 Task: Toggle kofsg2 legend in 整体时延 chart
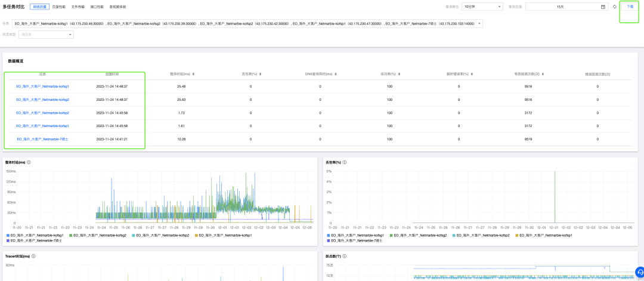pyautogui.click(x=98, y=236)
